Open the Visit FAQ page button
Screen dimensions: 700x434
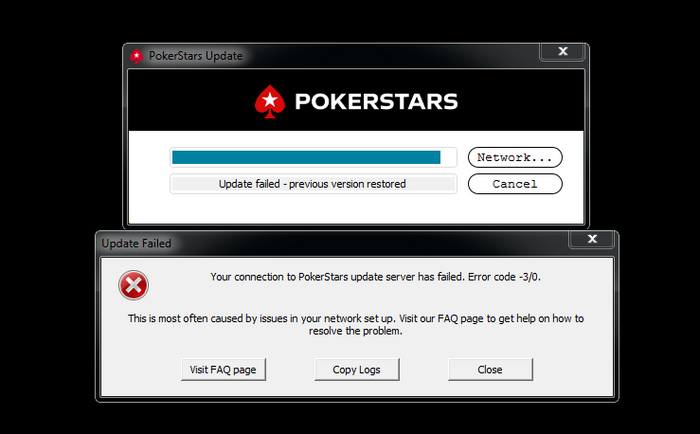point(223,370)
